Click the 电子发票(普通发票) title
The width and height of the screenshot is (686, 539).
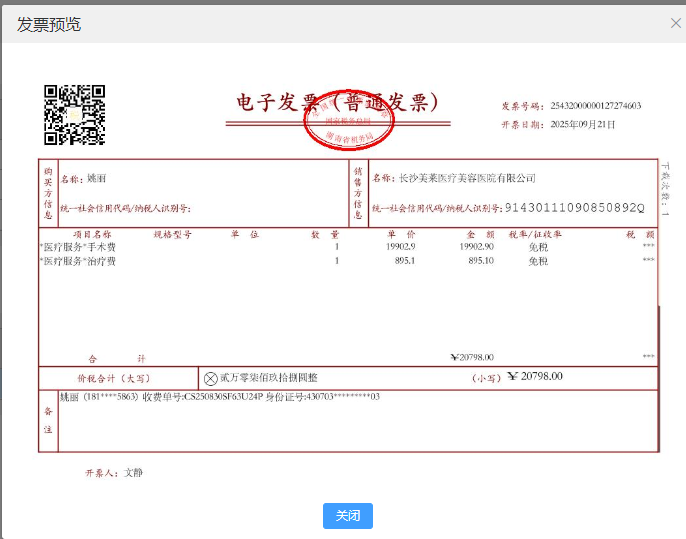point(337,102)
